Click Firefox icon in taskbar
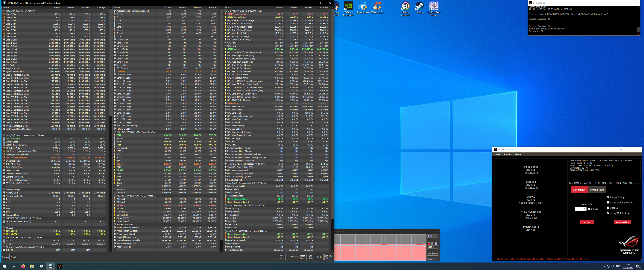Image resolution: width=644 pixels, height=270 pixels. [23, 266]
